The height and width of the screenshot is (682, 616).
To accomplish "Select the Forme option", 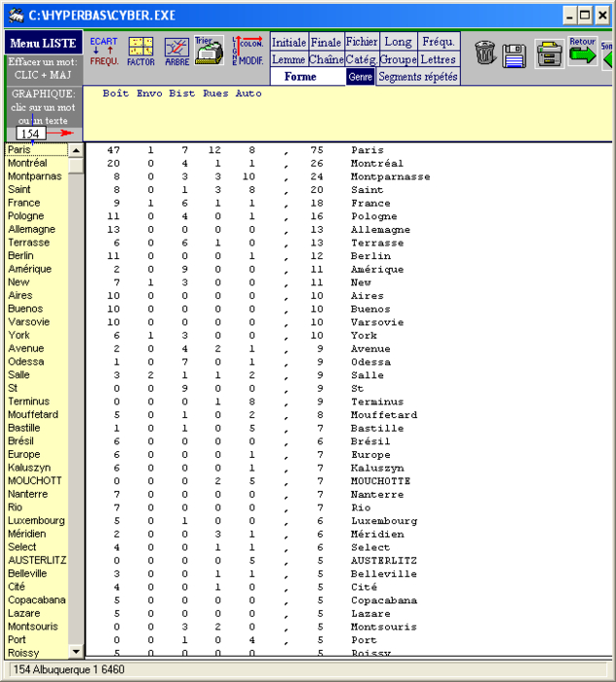I will (307, 77).
